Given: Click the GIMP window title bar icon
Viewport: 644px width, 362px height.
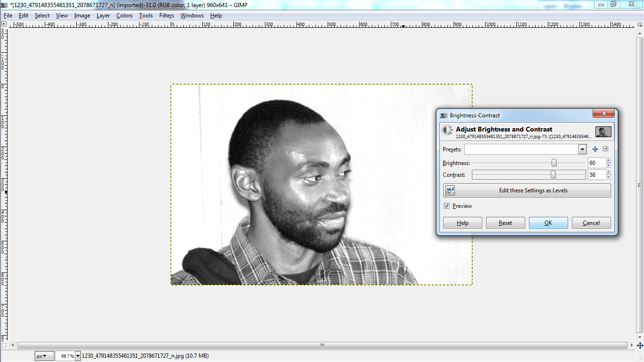Looking at the screenshot, I should click(4, 5).
